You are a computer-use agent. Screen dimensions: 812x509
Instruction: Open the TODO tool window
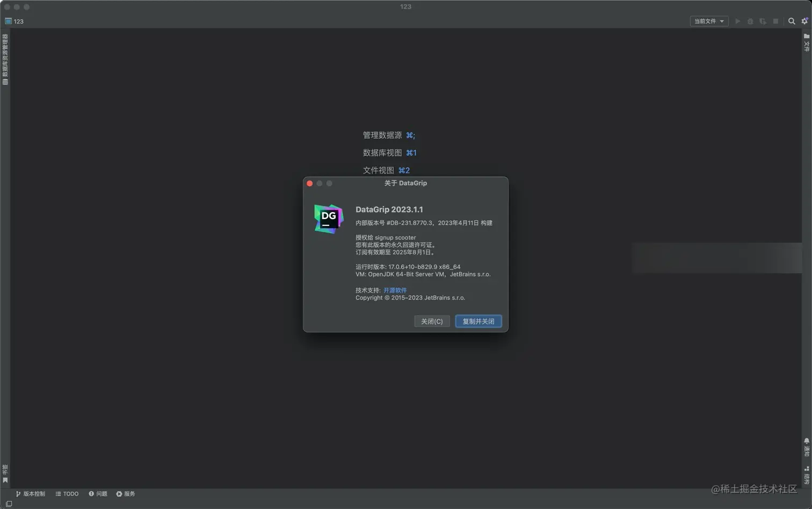pyautogui.click(x=67, y=494)
